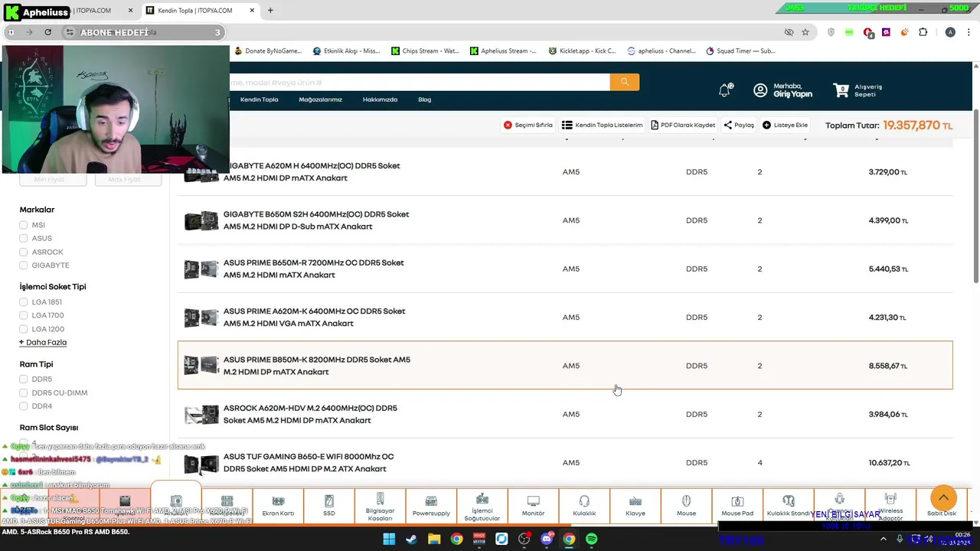Viewport: 980px width, 551px height.
Task: Open Spotify from the taskbar
Action: point(591,539)
